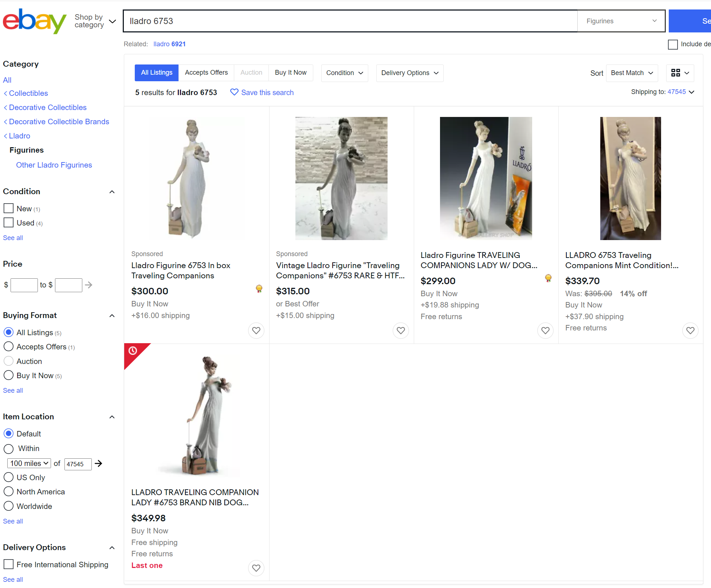This screenshot has height=588, width=711.
Task: Select the US Only radio button
Action: tap(8, 477)
